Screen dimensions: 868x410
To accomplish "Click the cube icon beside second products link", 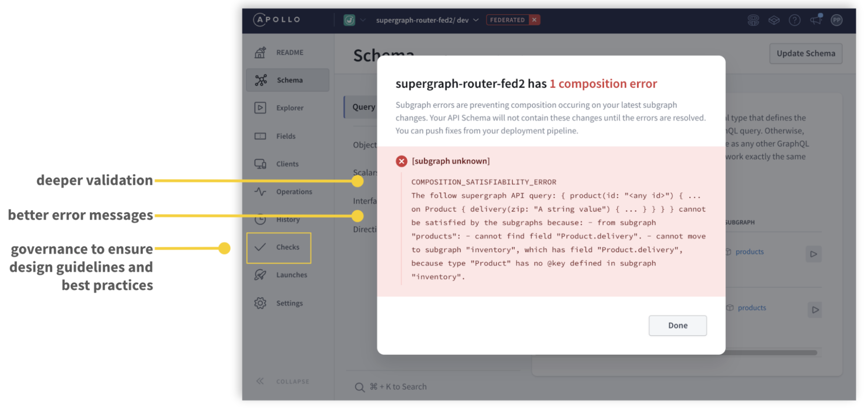I will pos(730,308).
